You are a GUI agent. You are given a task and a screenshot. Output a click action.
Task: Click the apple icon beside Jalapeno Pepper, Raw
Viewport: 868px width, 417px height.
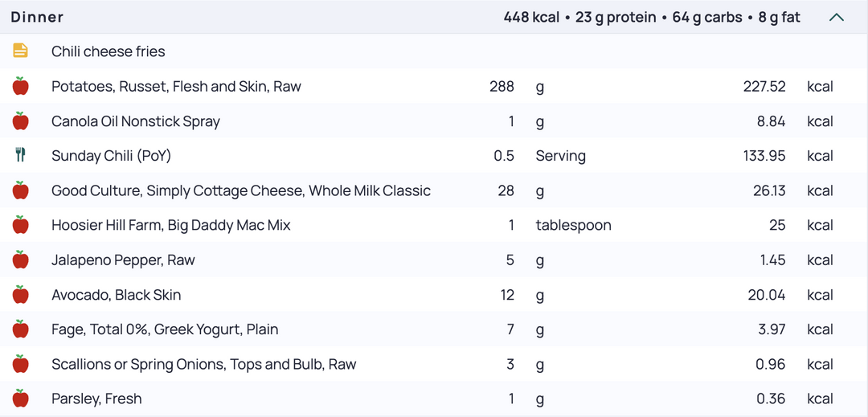tap(20, 260)
